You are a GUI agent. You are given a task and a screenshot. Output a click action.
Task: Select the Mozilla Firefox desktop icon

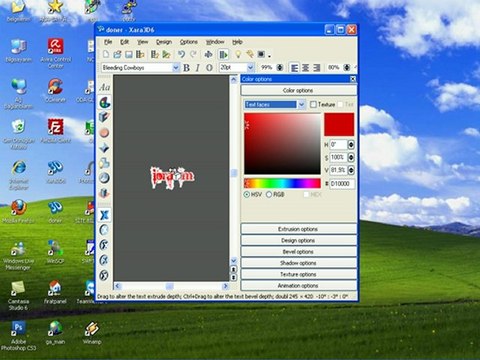point(18,211)
